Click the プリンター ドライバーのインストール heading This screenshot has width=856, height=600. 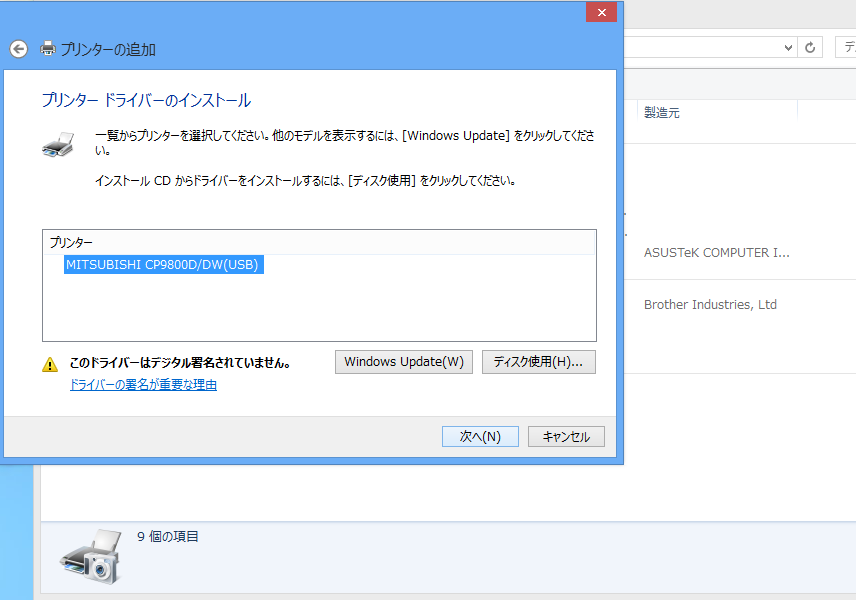click(146, 100)
